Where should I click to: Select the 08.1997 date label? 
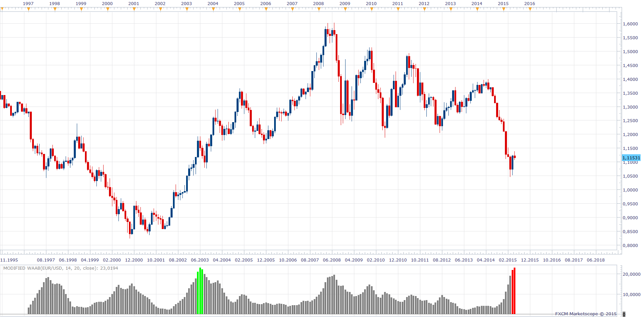46,260
